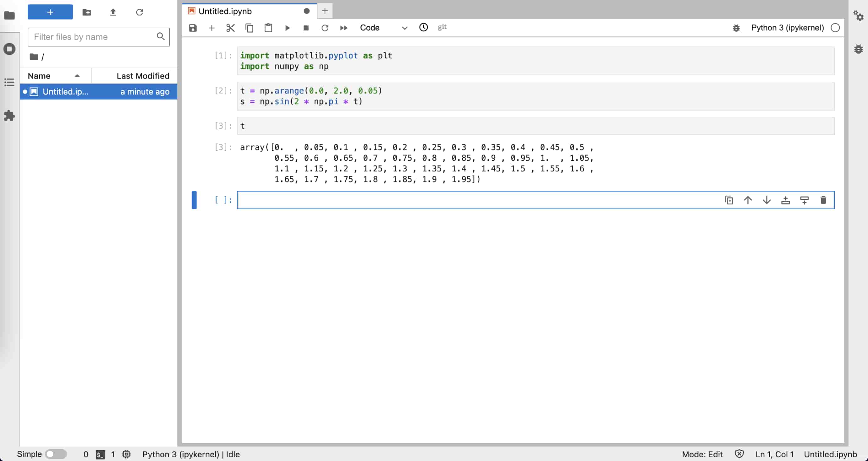
Task: Open the Extension Manager panel
Action: coord(9,116)
